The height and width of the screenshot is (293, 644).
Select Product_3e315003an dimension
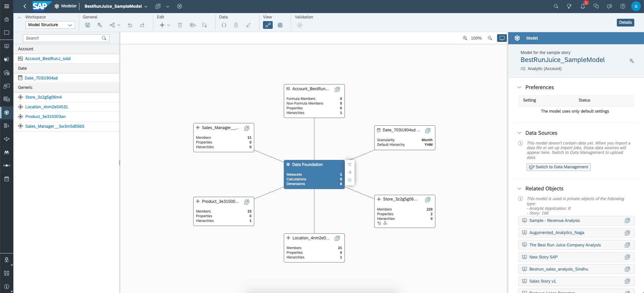pyautogui.click(x=45, y=117)
